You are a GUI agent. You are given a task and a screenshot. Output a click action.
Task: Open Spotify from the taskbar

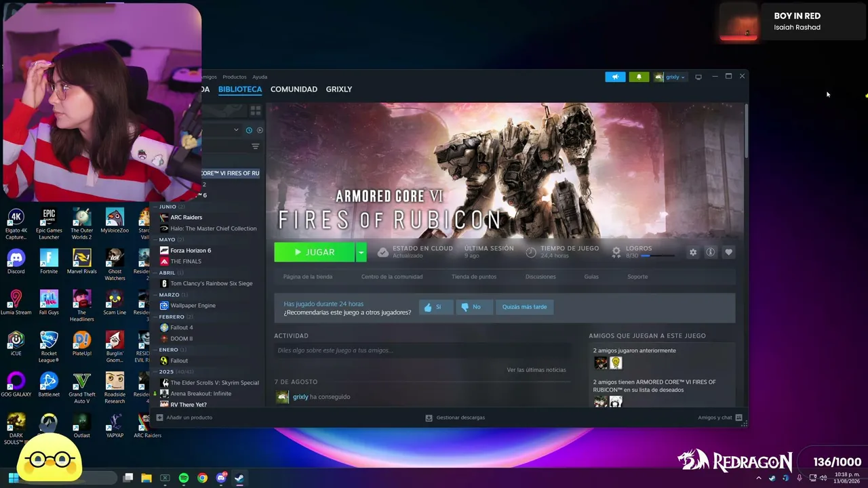tap(184, 478)
